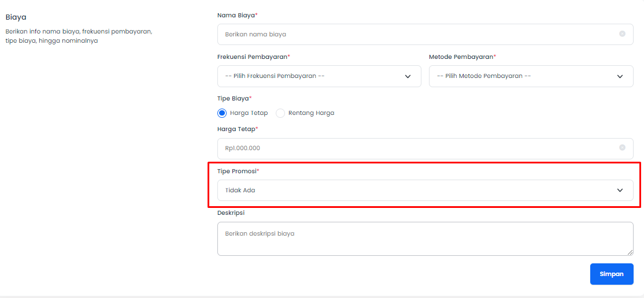Click the Simpan button

click(x=612, y=274)
